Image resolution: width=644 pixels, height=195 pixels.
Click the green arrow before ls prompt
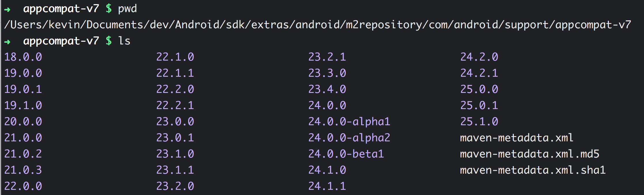(7, 42)
